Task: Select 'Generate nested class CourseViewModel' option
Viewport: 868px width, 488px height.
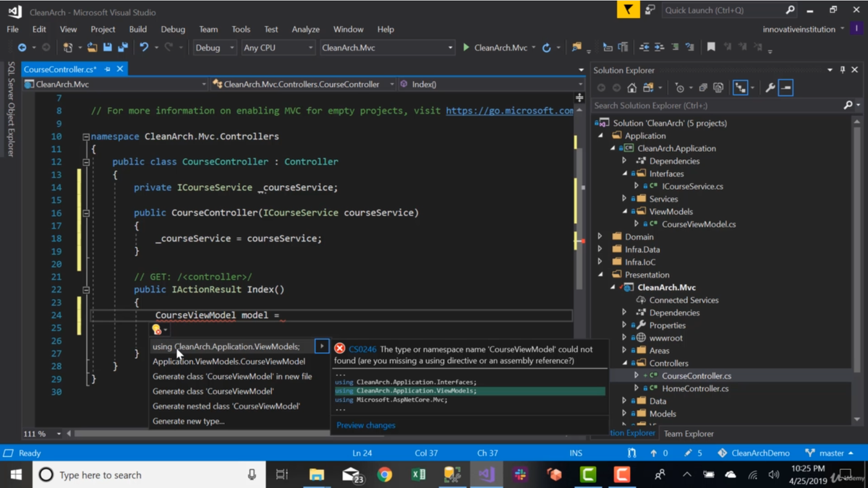Action: [x=226, y=406]
